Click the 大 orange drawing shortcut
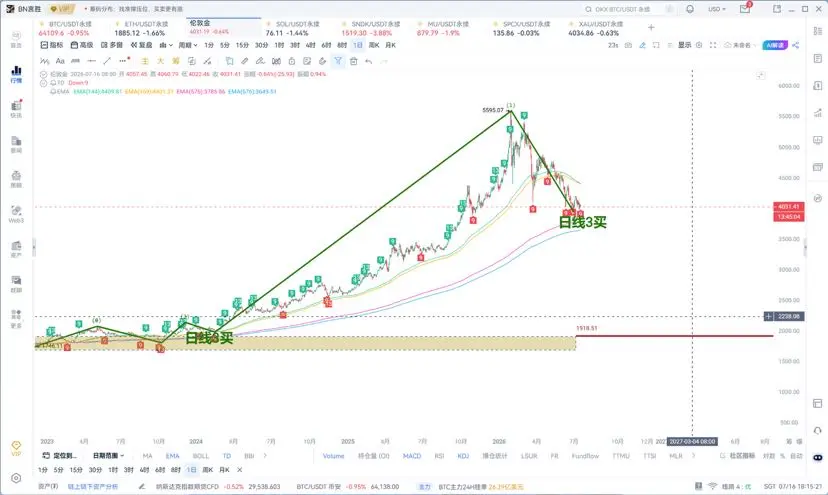The width and height of the screenshot is (828, 495). click(x=161, y=61)
